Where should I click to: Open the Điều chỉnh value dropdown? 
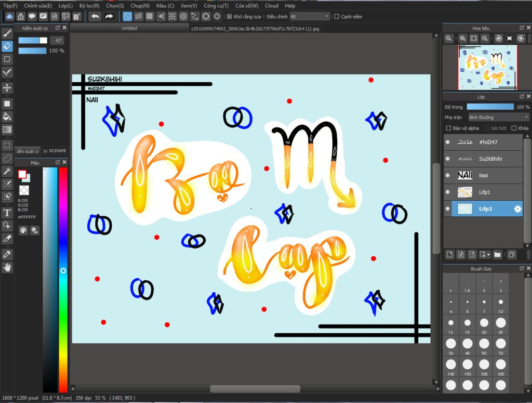(310, 16)
